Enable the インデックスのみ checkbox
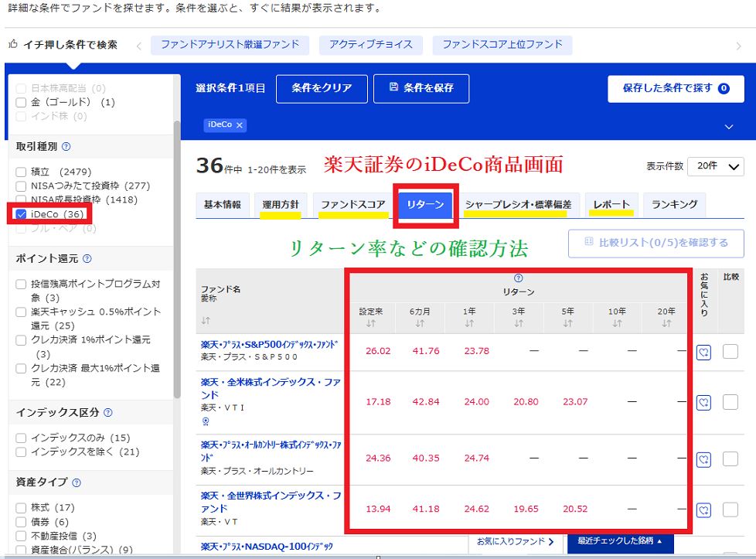This screenshot has width=756, height=559. [21, 438]
